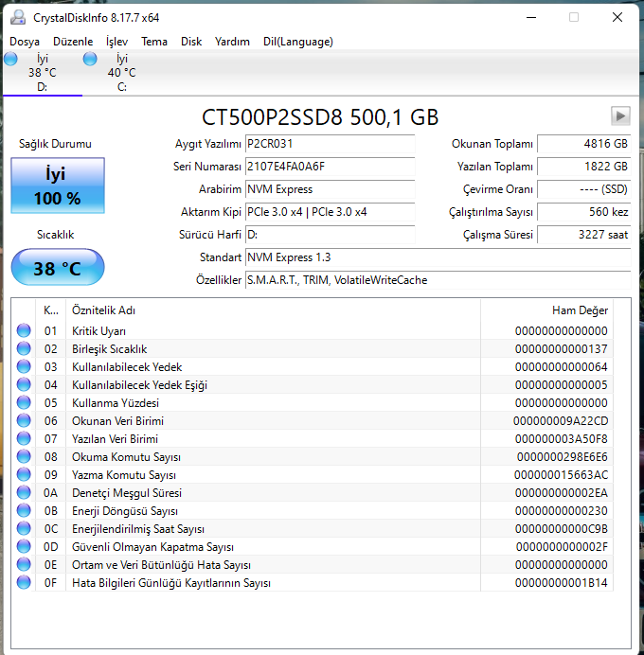644x655 pixels.
Task: Open the Disk menu
Action: coord(191,42)
